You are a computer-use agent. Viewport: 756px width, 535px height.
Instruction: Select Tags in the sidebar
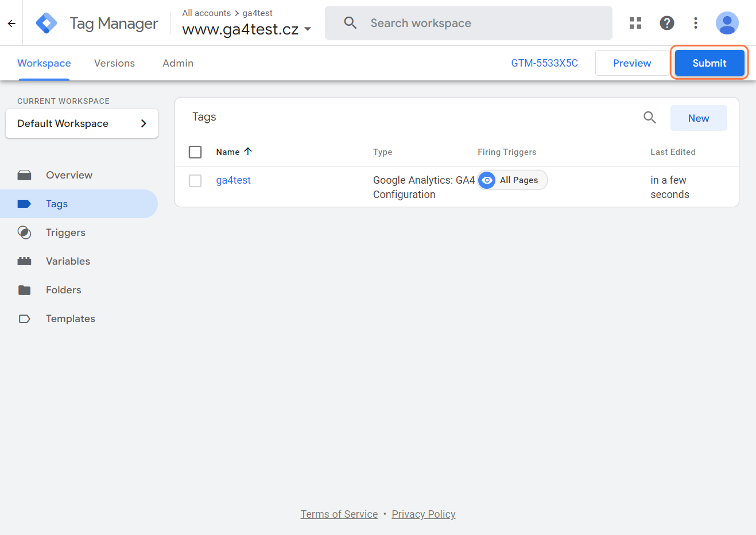[79, 204]
